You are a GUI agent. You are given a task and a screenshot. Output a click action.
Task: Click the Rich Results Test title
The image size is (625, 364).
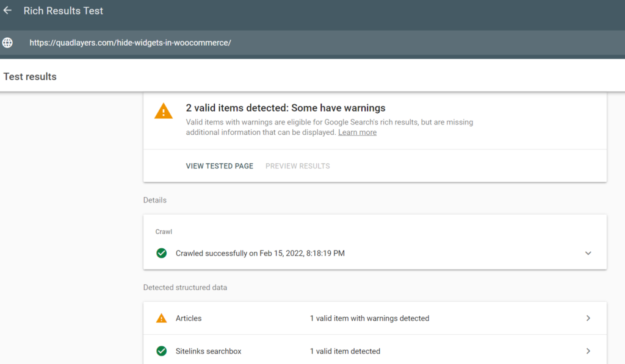(x=63, y=11)
